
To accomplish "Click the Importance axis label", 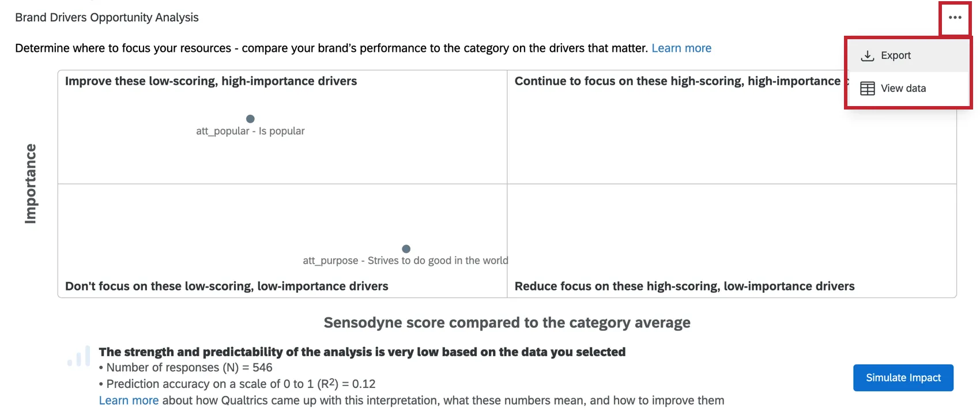I will click(31, 184).
